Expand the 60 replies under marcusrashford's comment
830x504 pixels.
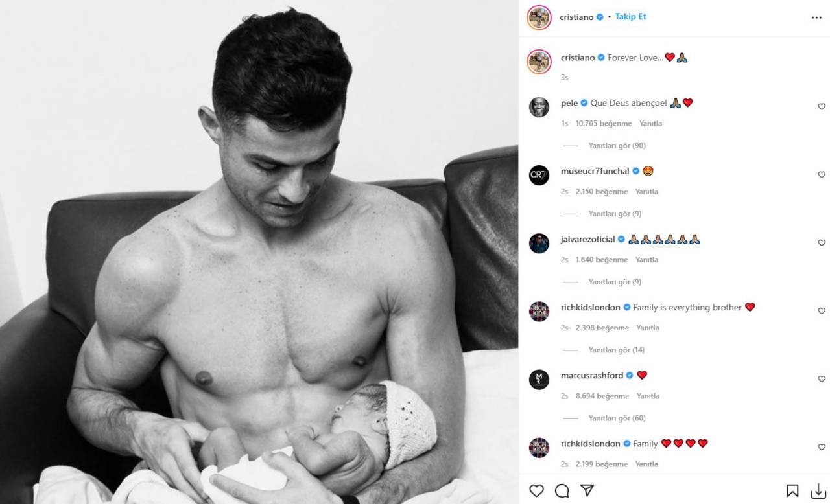pyautogui.click(x=617, y=418)
